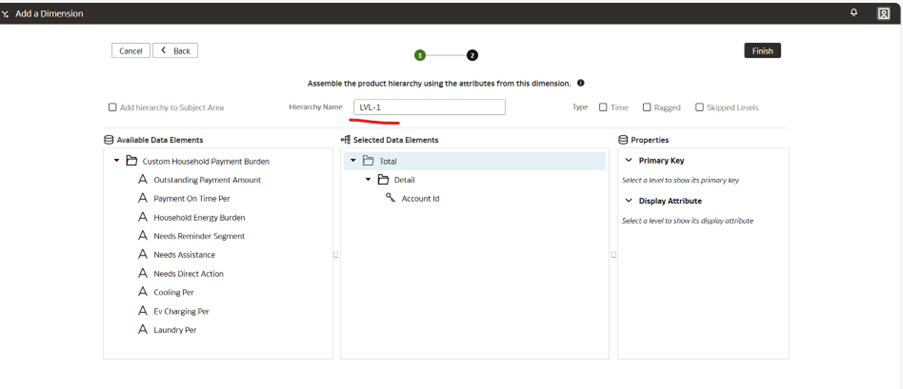
Task: Check the Time type checkbox
Action: 603,107
